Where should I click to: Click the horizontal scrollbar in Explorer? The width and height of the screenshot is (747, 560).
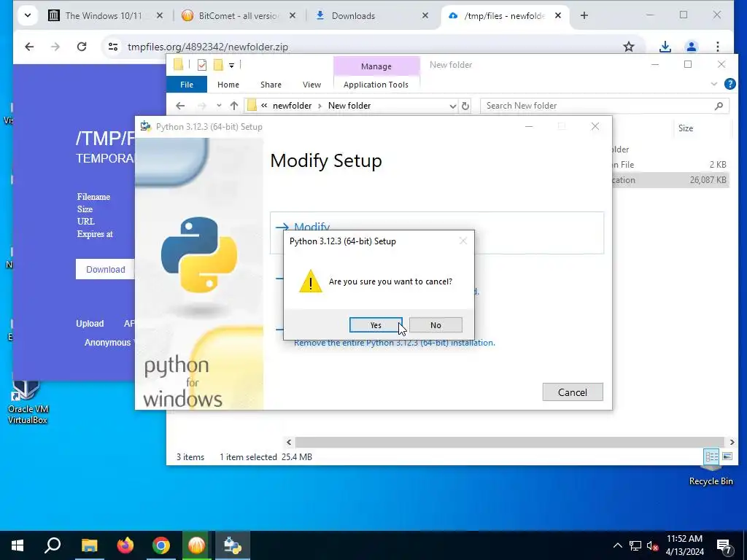point(510,443)
